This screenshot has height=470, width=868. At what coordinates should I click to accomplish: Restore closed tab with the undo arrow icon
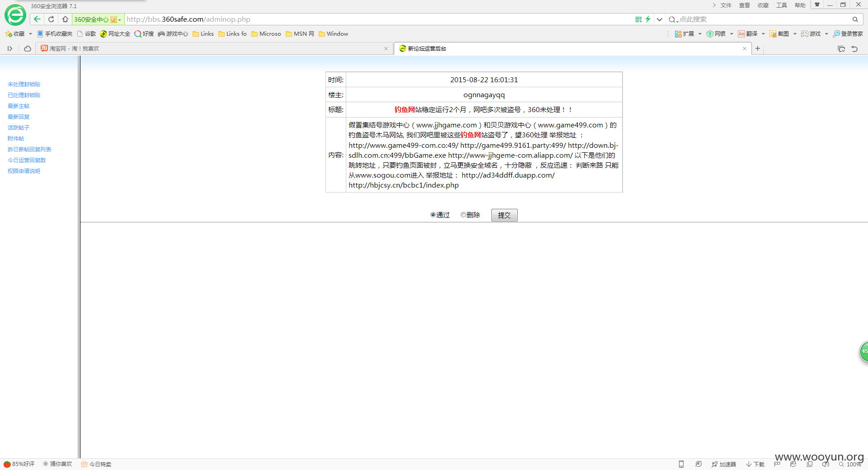(854, 49)
